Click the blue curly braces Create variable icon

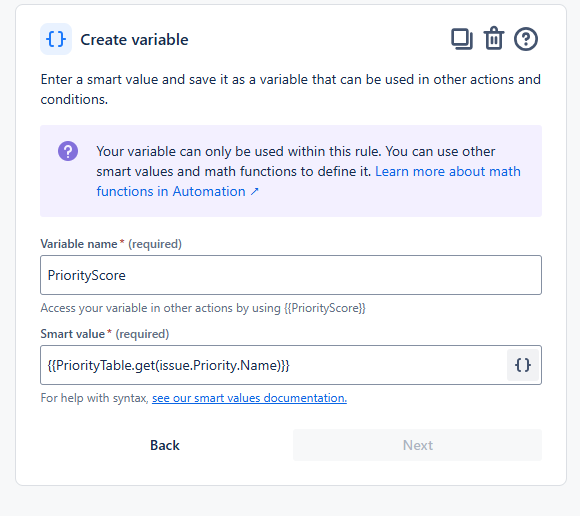tap(56, 39)
